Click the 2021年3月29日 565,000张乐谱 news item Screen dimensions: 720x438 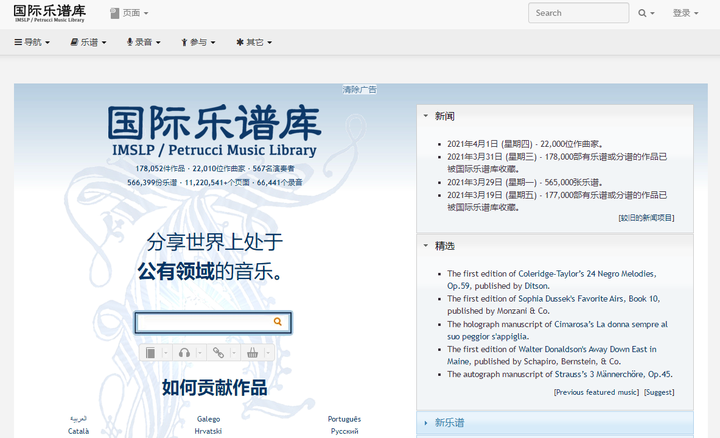tap(525, 182)
